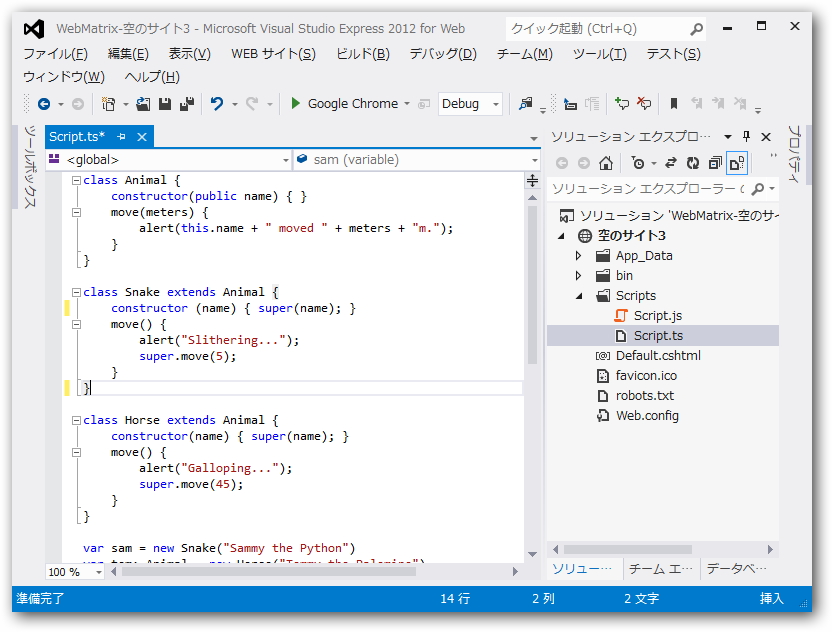Image resolution: width=832 pixels, height=632 pixels.
Task: Click the Undo icon on the toolbar
Action: coord(217,104)
